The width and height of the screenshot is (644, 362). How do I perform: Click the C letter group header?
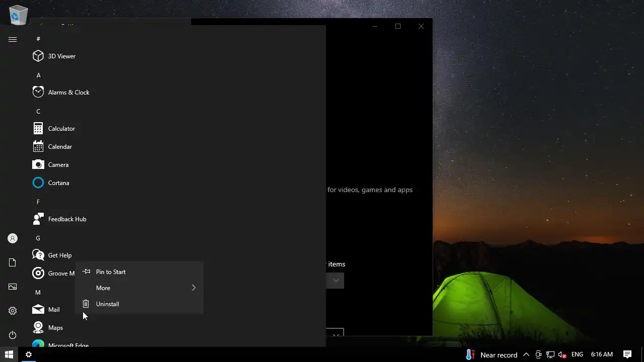38,112
